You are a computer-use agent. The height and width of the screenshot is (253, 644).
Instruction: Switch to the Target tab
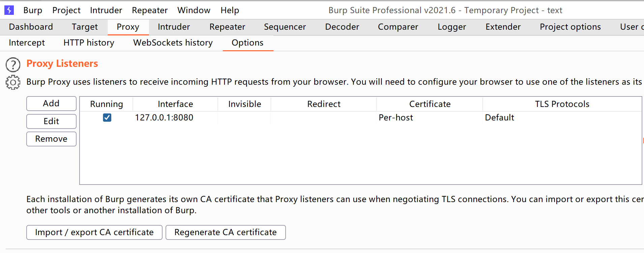85,27
